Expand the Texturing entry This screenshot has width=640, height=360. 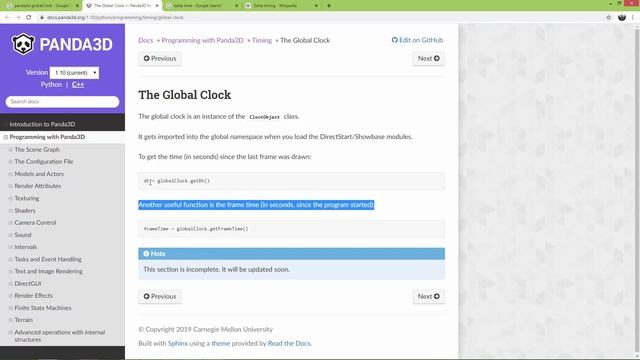(11, 198)
